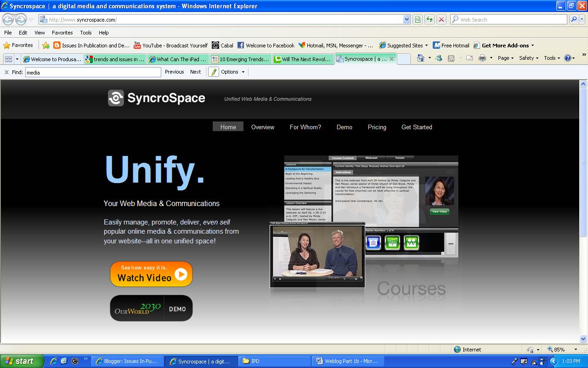Open the tab list dropdown arrow
The image size is (588, 368).
click(17, 59)
